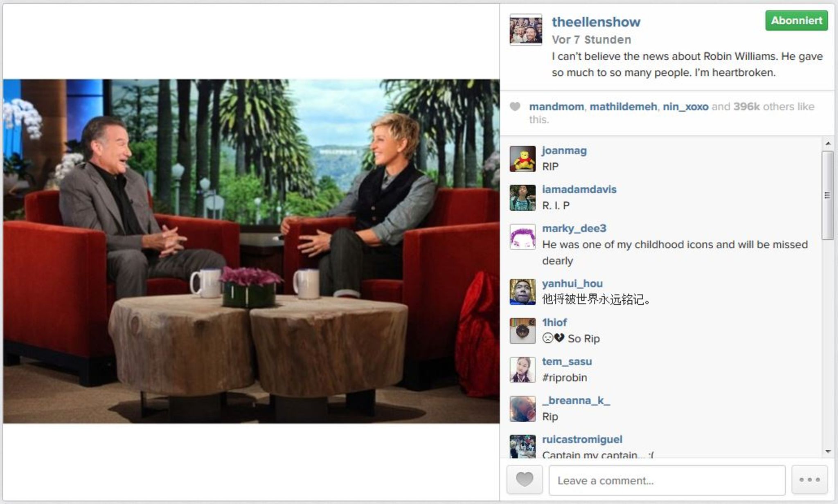Viewport: 838px width, 504px height.
Task: Click the heart like button
Action: (525, 479)
